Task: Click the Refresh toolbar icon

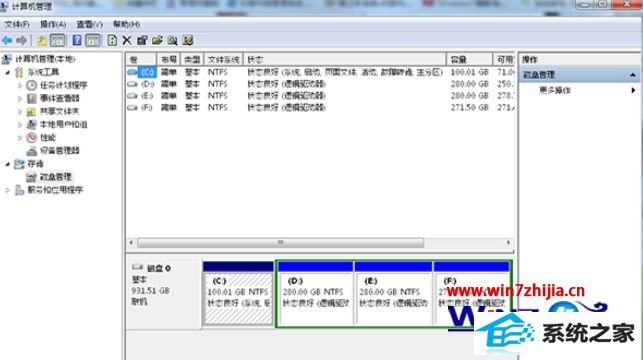Action: pos(112,40)
